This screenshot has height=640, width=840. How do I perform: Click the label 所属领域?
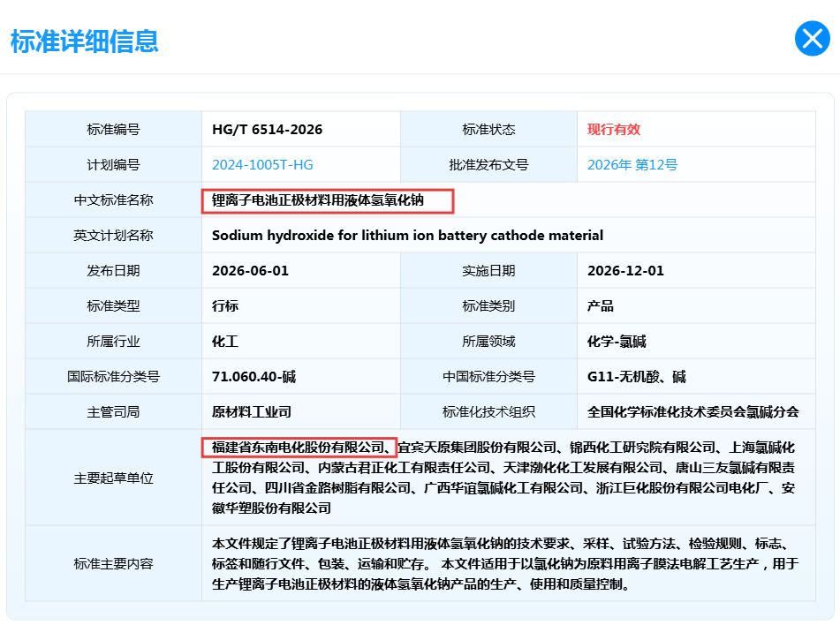point(488,342)
